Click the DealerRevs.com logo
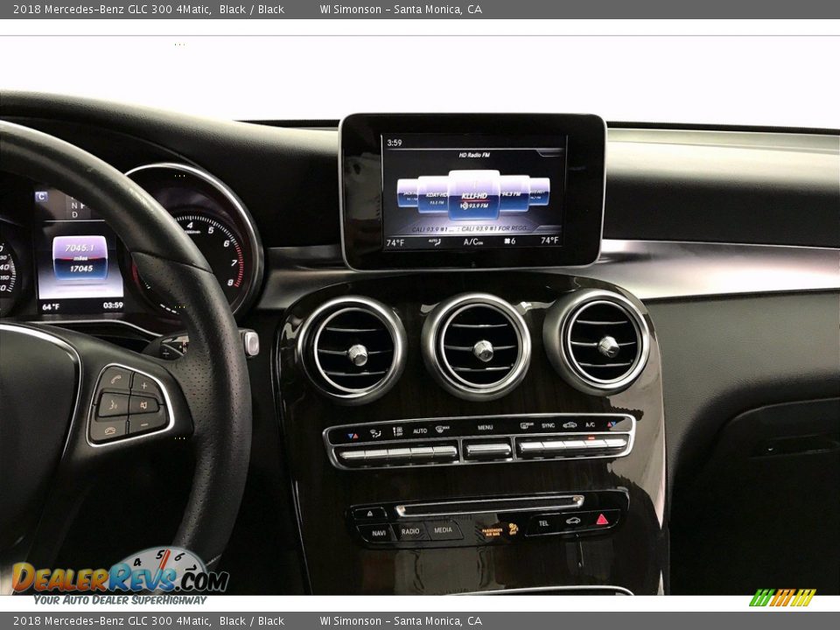This screenshot has height=630, width=840. pos(120,576)
